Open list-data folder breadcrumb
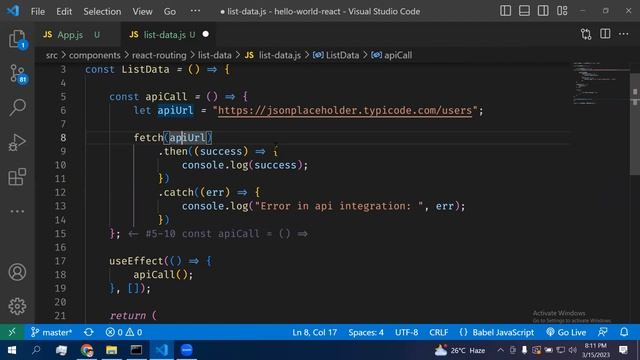 [x=214, y=55]
